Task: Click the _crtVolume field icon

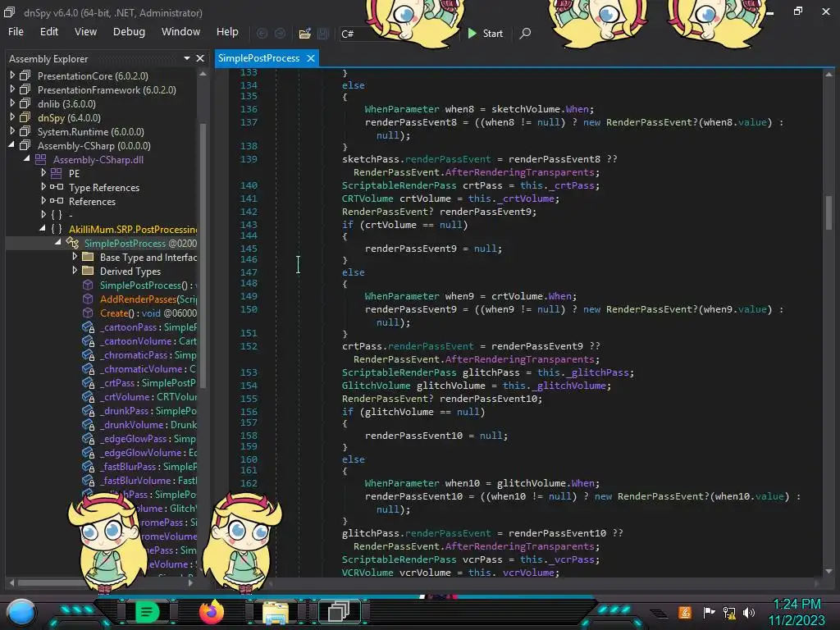Action: click(x=89, y=397)
